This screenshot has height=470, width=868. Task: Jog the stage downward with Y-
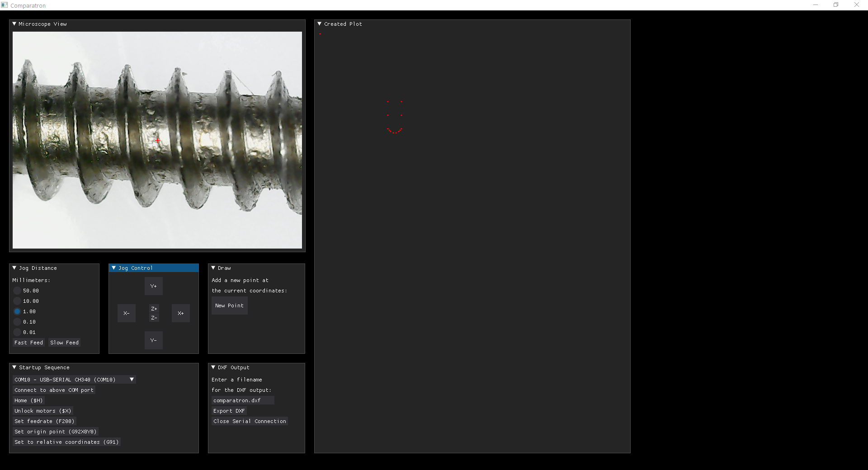[153, 340]
